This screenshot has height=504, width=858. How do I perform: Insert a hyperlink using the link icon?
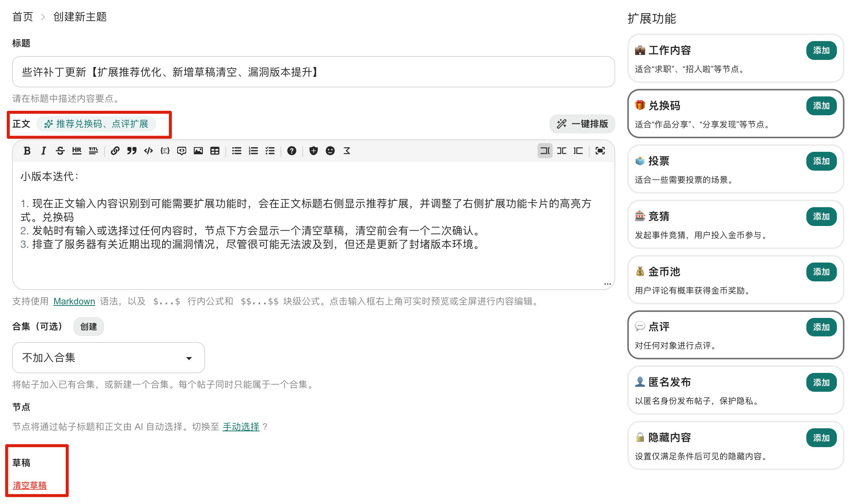point(115,151)
